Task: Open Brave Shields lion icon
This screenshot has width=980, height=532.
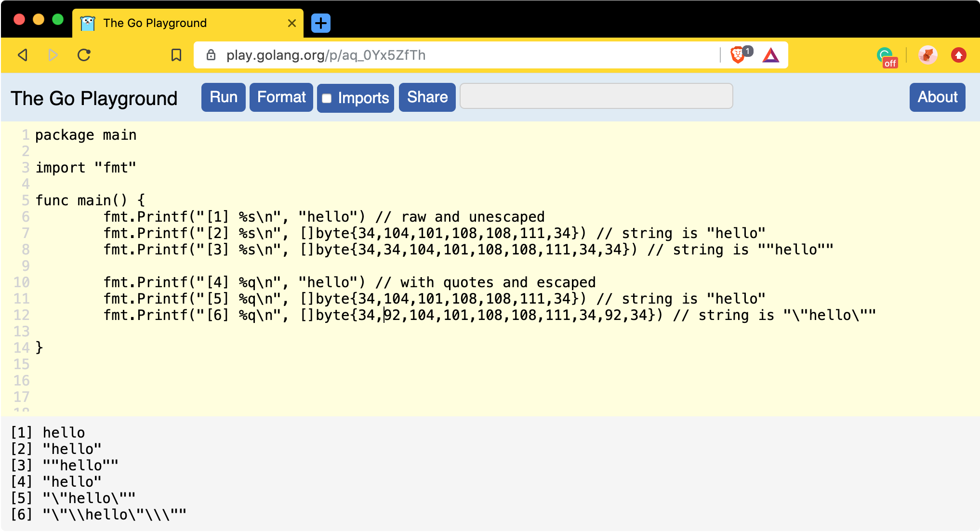Action: click(x=738, y=55)
